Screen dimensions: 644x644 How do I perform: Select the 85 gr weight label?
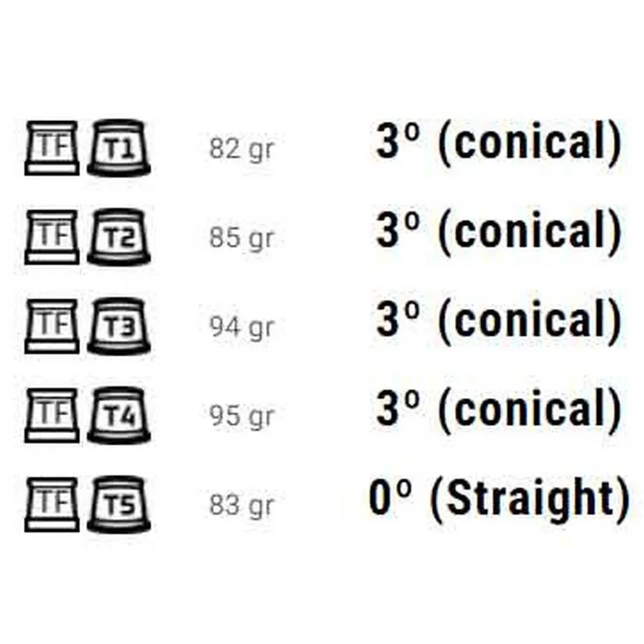241,238
